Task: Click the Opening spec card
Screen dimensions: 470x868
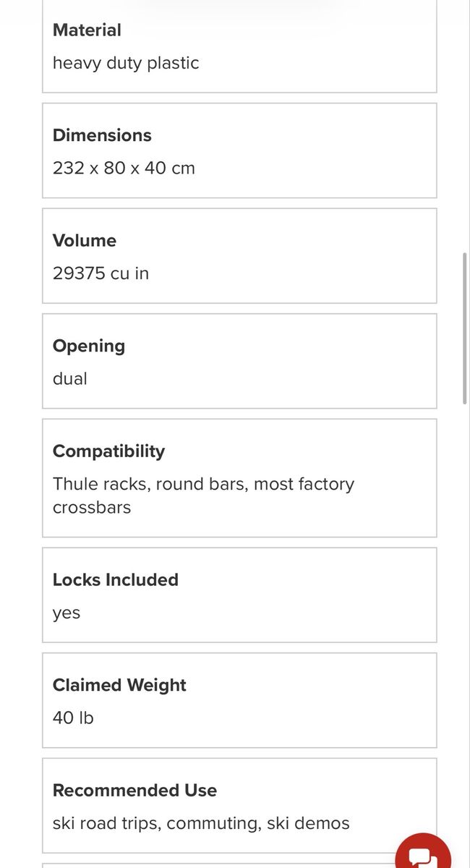Action: (x=239, y=361)
